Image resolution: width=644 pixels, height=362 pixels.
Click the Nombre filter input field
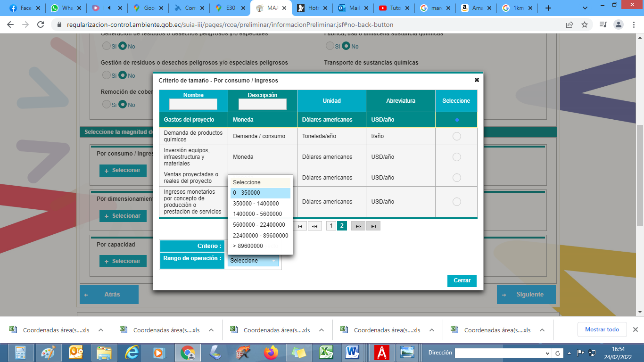(193, 104)
